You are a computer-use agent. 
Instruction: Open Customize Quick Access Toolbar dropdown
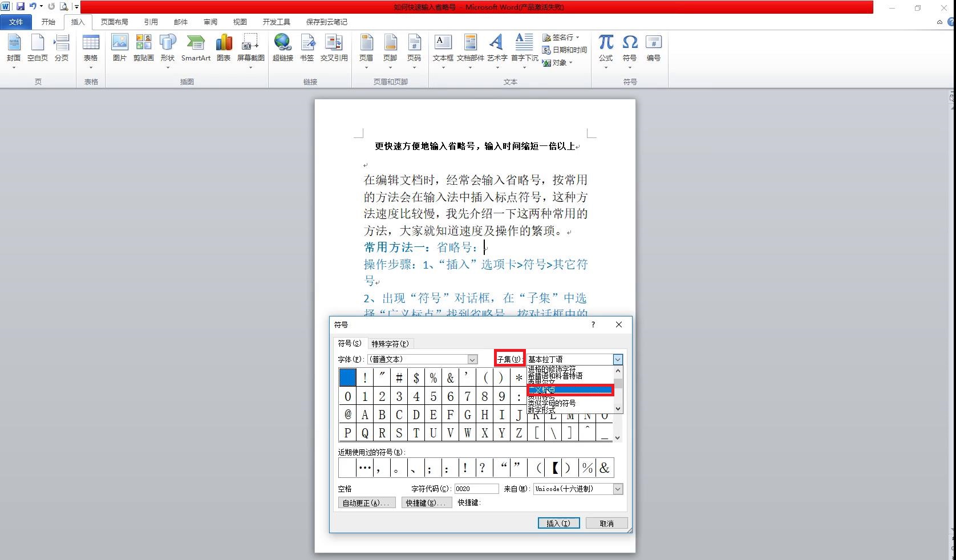click(x=76, y=6)
